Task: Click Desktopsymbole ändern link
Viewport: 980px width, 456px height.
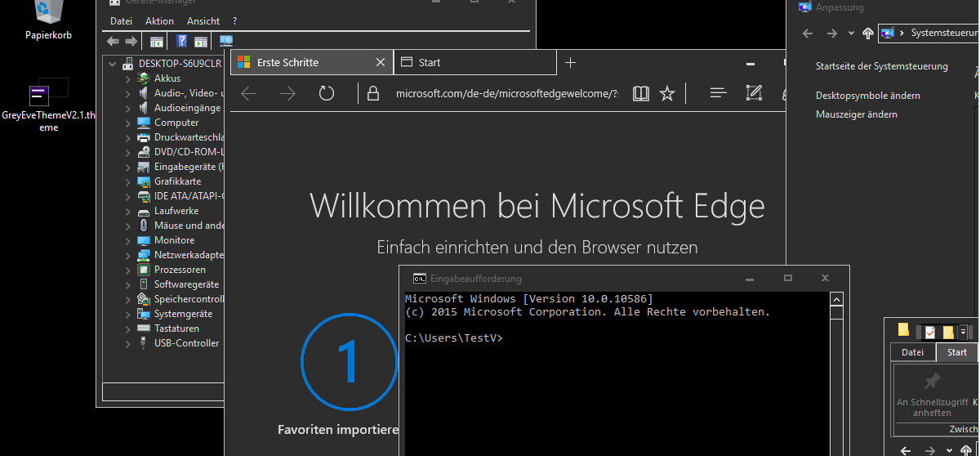Action: coord(868,96)
